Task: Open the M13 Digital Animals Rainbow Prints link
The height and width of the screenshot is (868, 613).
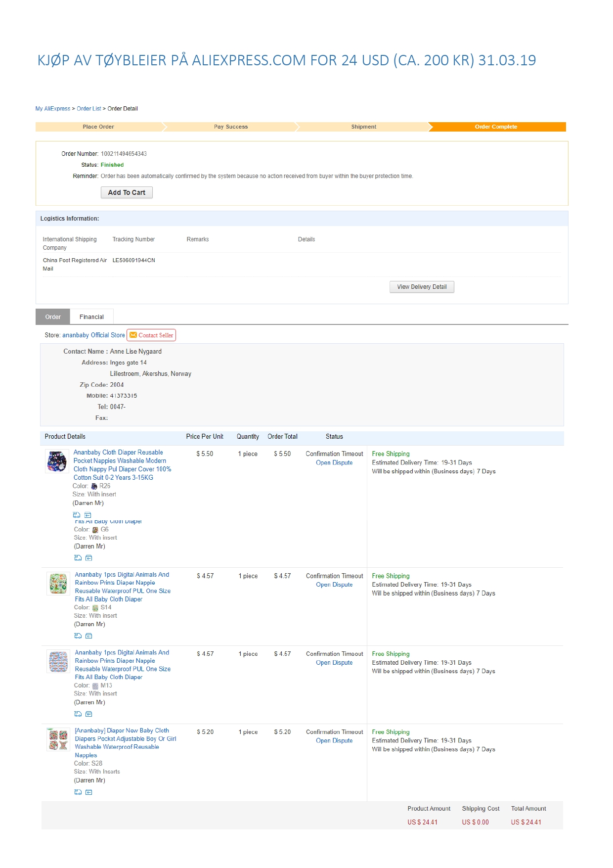Action: point(123,665)
